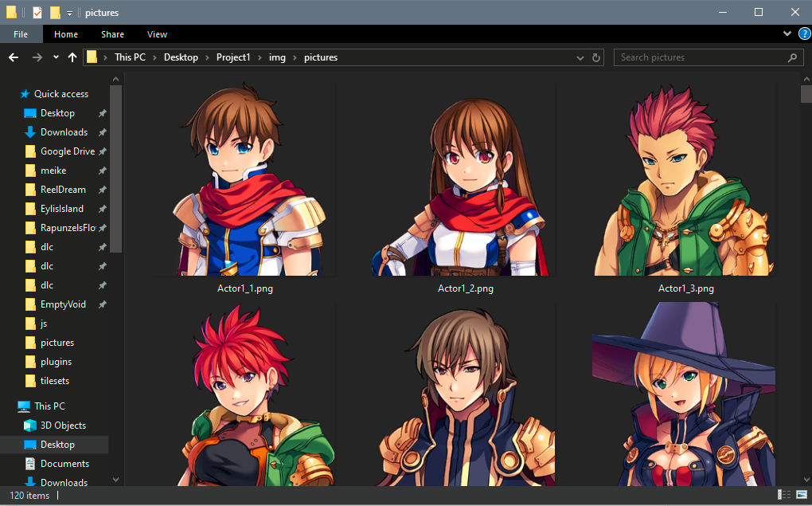The image size is (812, 506).
Task: Switch to Details view in status bar
Action: pyautogui.click(x=784, y=495)
